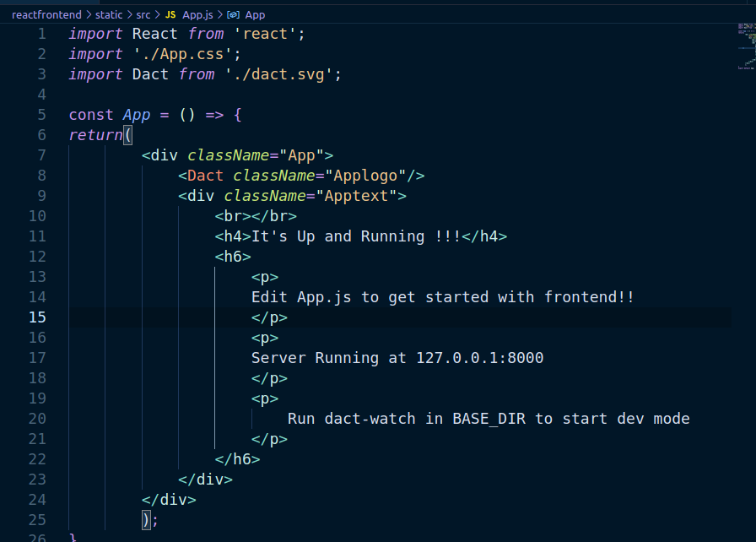Click the "Applogo" className value
This screenshot has height=542, width=756.
point(366,176)
